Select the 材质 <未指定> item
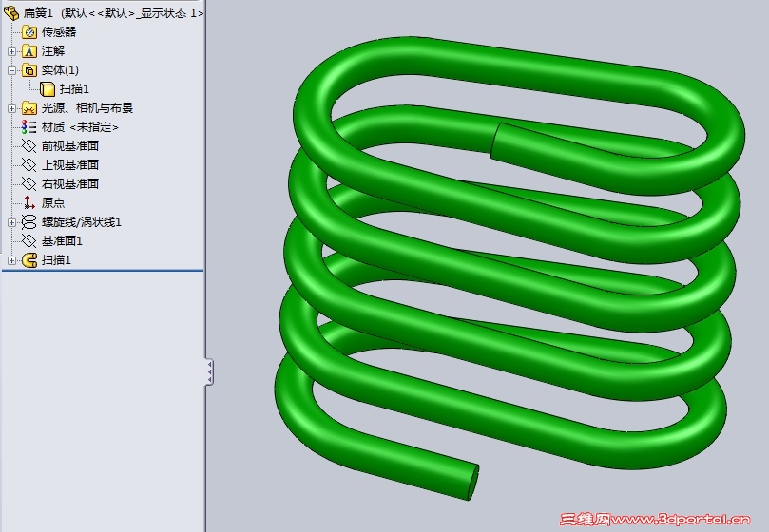 tap(80, 127)
